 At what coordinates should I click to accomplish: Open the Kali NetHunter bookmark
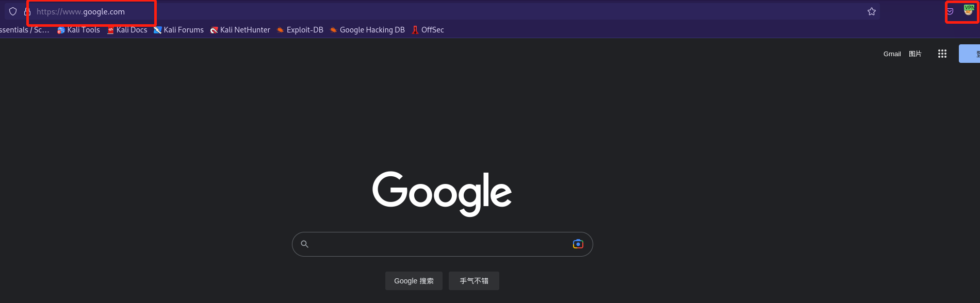pyautogui.click(x=240, y=30)
